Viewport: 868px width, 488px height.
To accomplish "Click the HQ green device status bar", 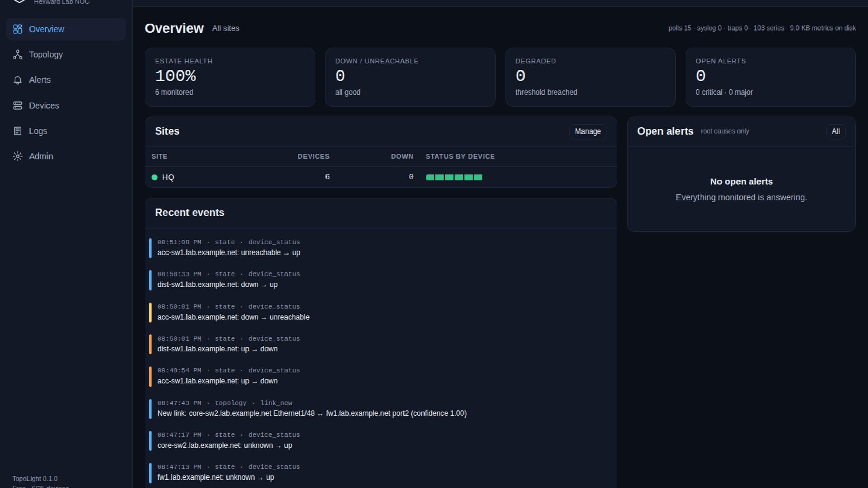I will coord(454,177).
